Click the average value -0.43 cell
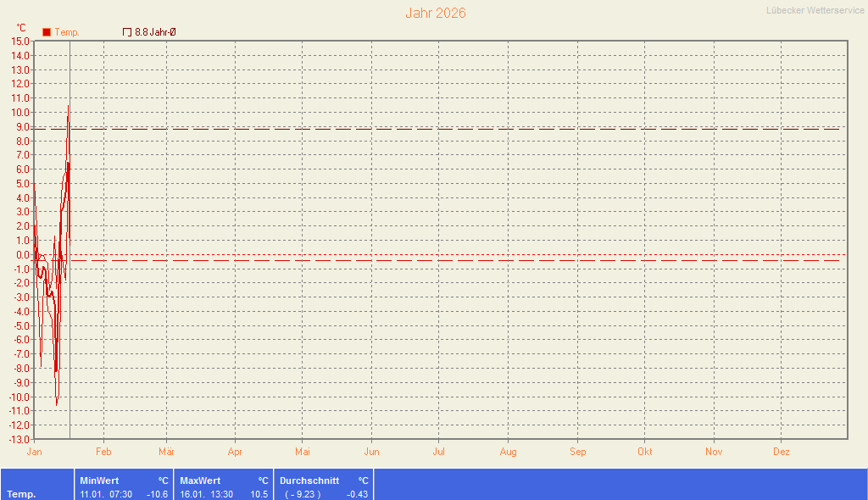The height and width of the screenshot is (500, 868). (x=357, y=494)
